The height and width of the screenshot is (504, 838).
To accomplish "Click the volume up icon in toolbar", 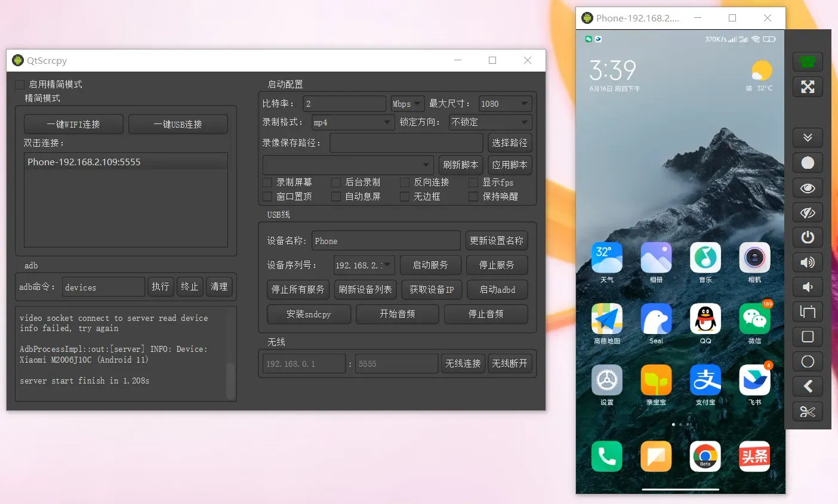I will (808, 262).
